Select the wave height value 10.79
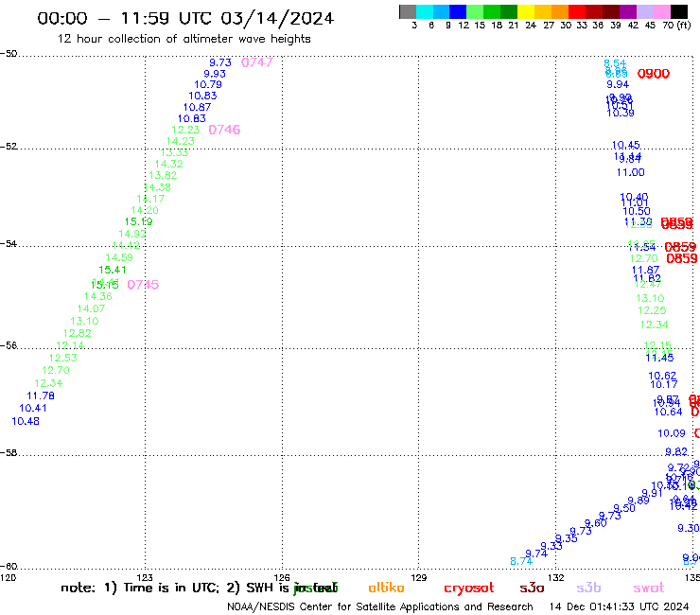The height and width of the screenshot is (615, 700). 207,84
